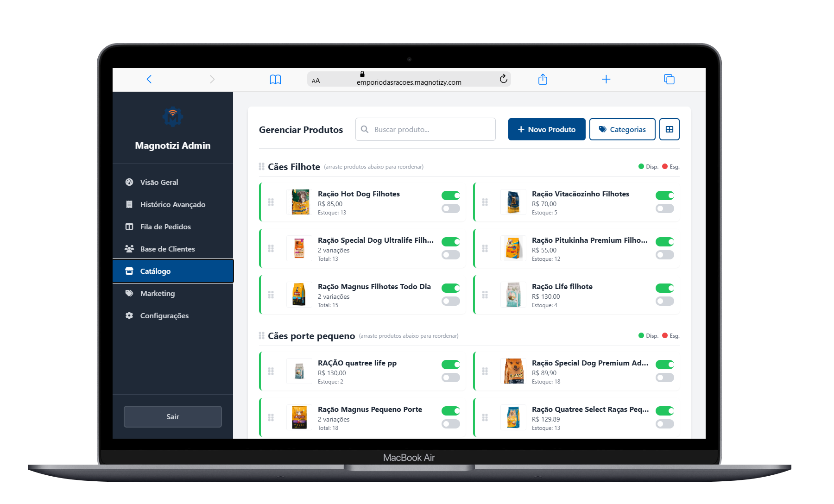The width and height of the screenshot is (834, 504).
Task: Turn on sold-out toggle for Ração Vitacãozinho Filhotes
Action: (665, 208)
